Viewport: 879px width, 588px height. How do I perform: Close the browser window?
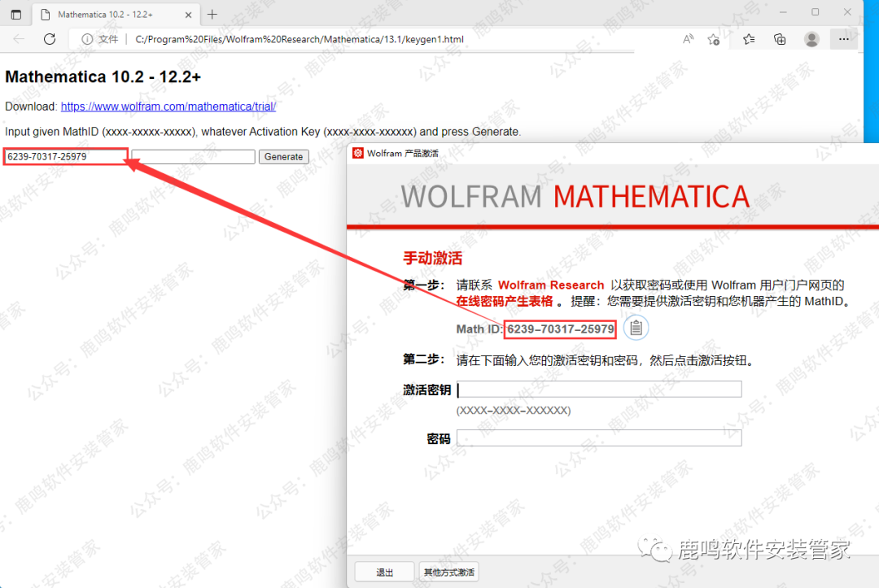pyautogui.click(x=847, y=11)
